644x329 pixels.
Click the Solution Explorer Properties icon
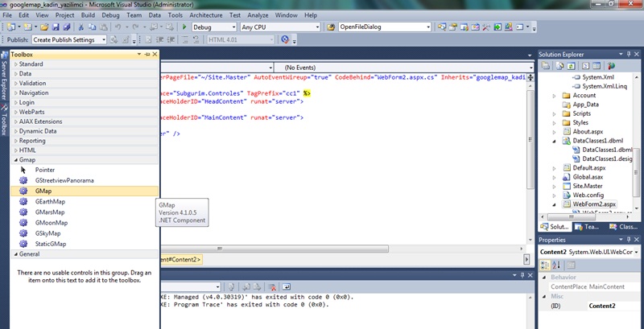tap(546, 66)
